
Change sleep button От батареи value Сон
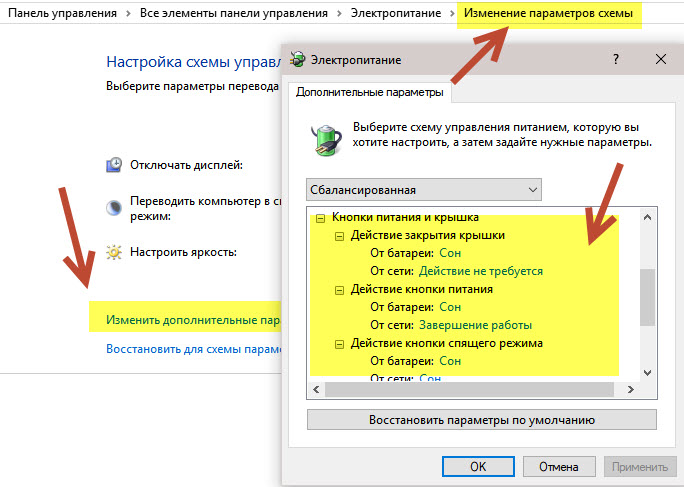tap(450, 361)
